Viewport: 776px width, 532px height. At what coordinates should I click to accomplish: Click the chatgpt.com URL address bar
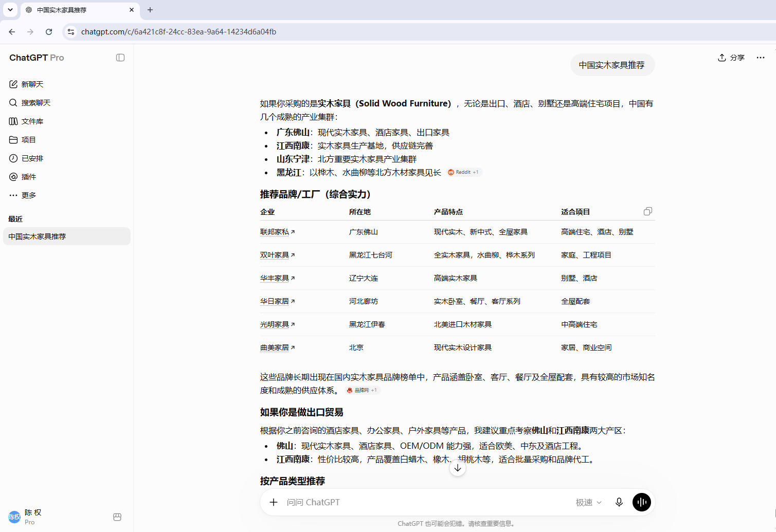[178, 32]
